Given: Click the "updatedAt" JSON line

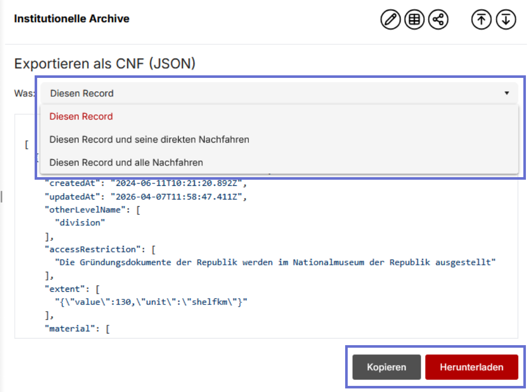Looking at the screenshot, I should [x=146, y=197].
